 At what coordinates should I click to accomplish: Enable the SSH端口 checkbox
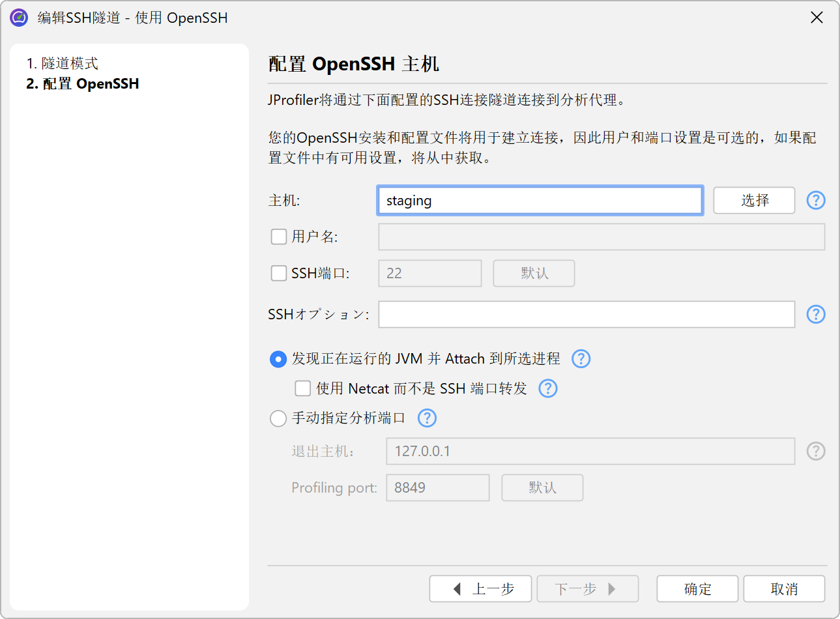point(279,273)
